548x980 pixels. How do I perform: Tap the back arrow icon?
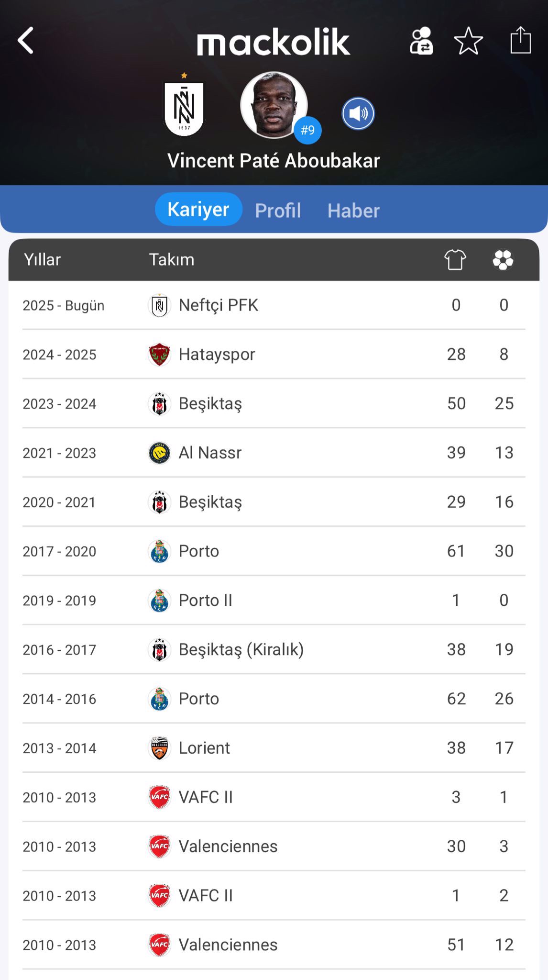[26, 40]
